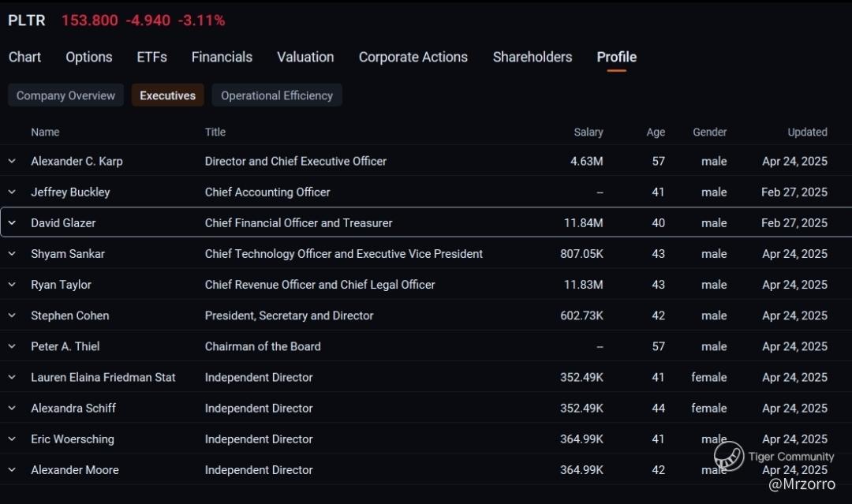Expand Eric Woersching row chevron
852x504 pixels.
coord(12,439)
